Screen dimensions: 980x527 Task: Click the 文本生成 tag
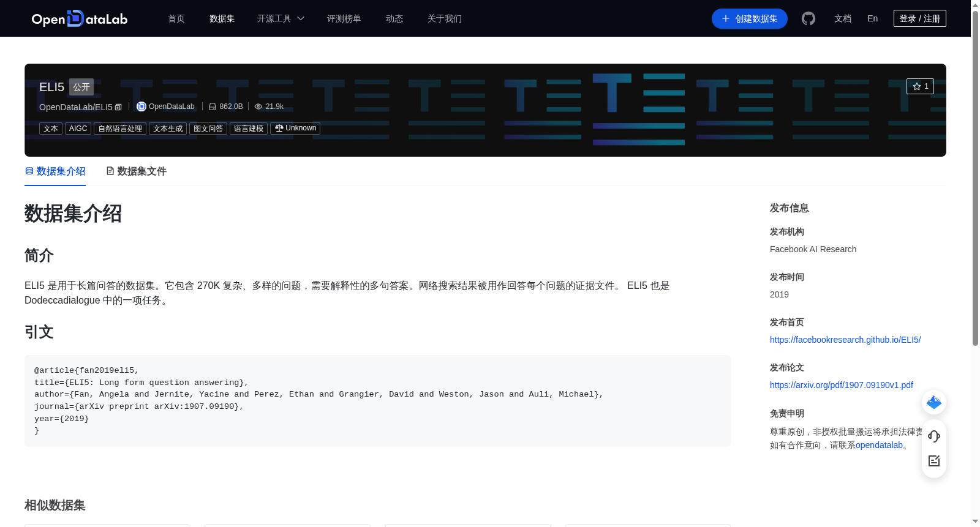tap(168, 129)
